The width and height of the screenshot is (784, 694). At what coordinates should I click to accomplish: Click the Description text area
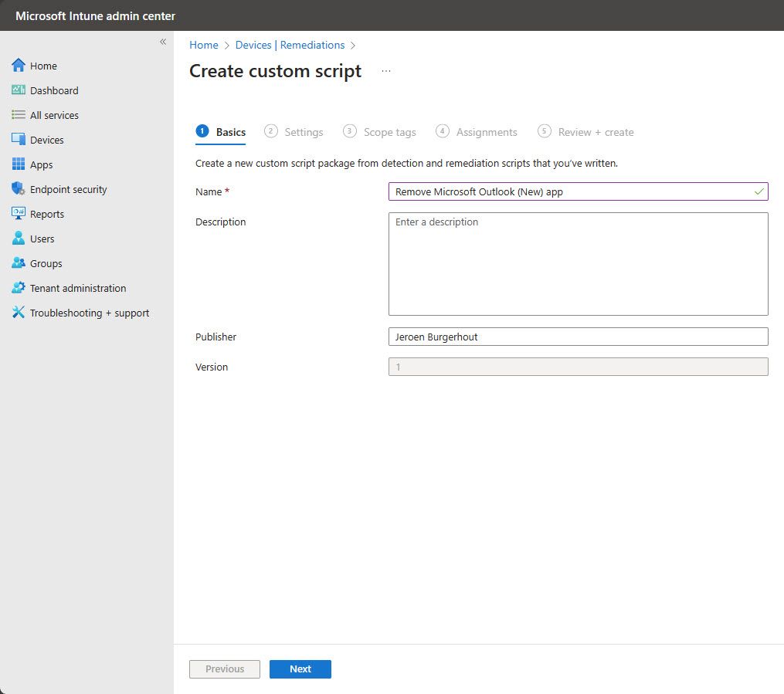(579, 264)
